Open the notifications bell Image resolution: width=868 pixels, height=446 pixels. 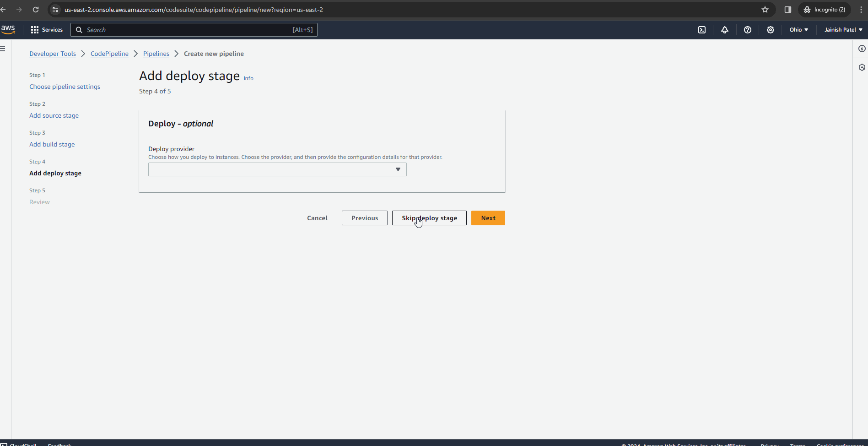tap(725, 29)
